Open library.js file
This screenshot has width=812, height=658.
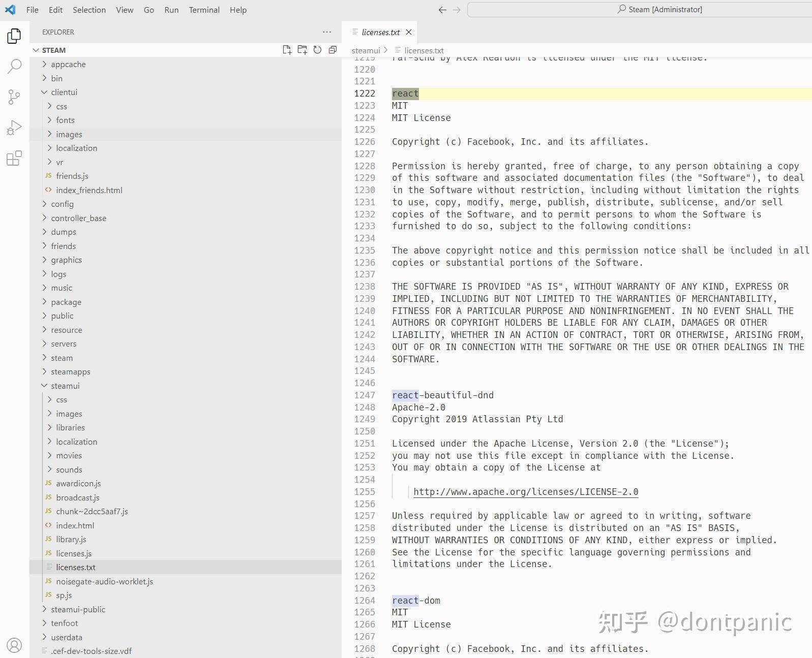71,539
